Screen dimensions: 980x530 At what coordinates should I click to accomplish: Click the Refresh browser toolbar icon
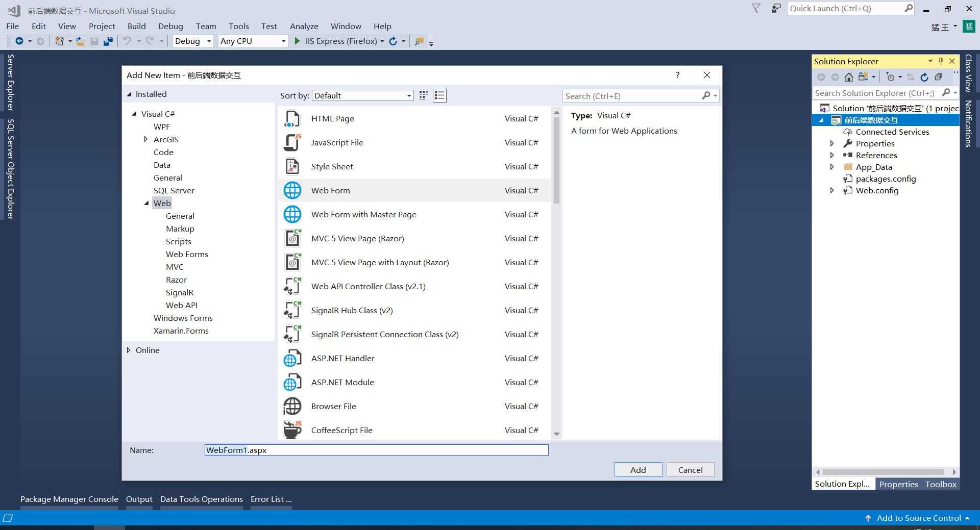pos(393,41)
